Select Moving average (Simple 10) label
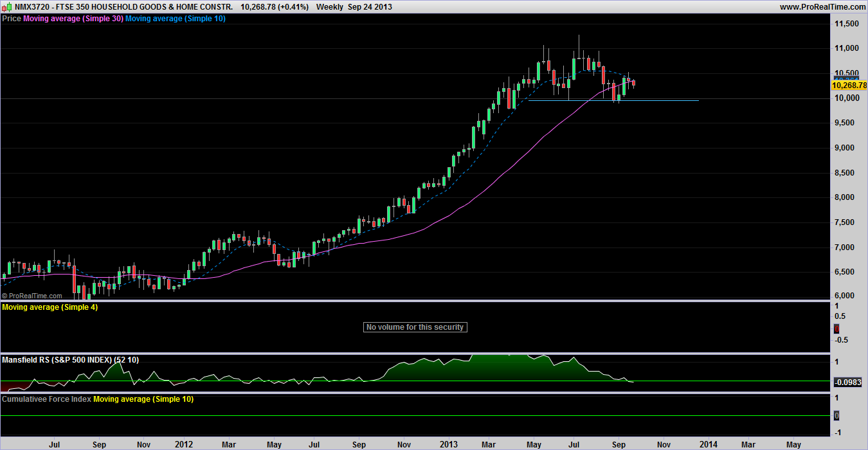The height and width of the screenshot is (450, 868). [x=175, y=19]
